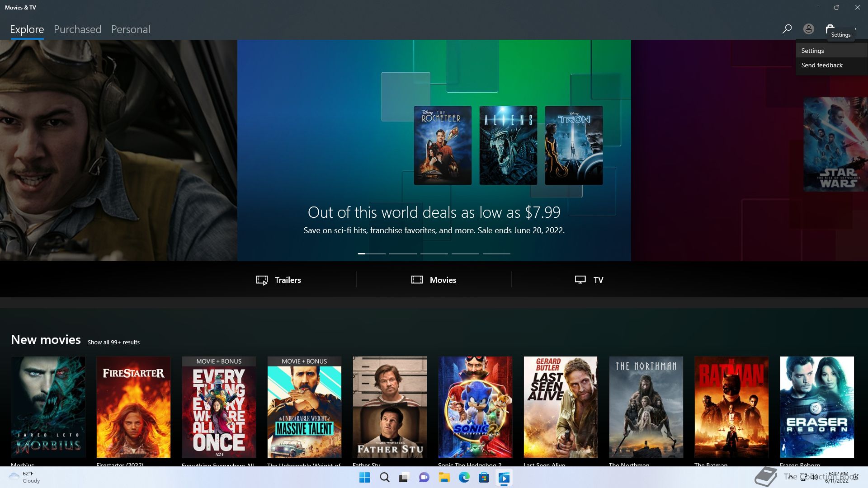Image resolution: width=868 pixels, height=488 pixels.
Task: Open Microsoft Store from the taskbar
Action: (x=484, y=478)
